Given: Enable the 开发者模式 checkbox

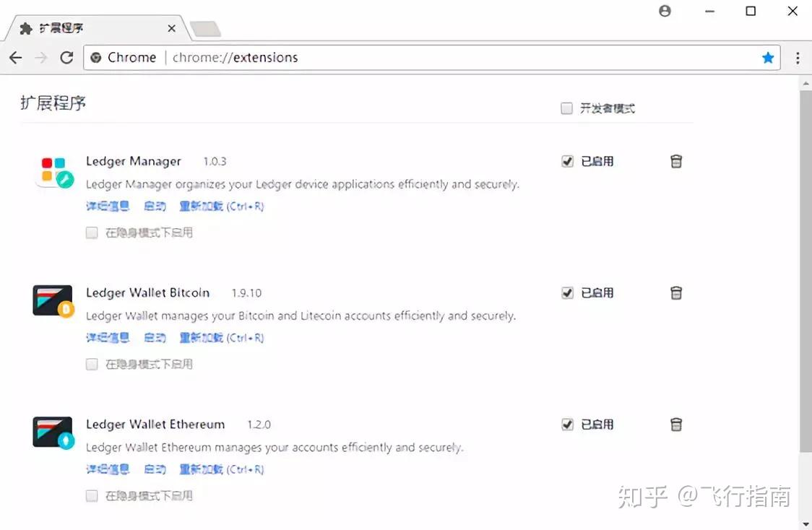Looking at the screenshot, I should 567,108.
